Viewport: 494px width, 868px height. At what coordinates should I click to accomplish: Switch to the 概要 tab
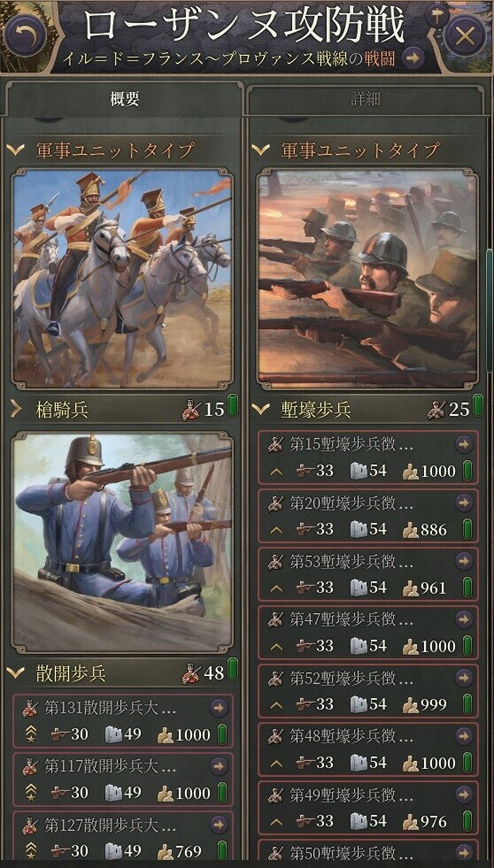point(124,99)
